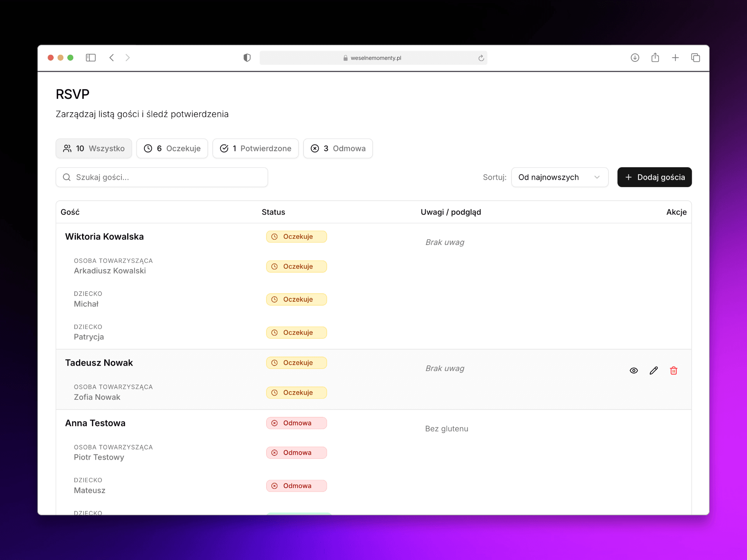
Task: Click the Dodaj gościa button
Action: (654, 177)
